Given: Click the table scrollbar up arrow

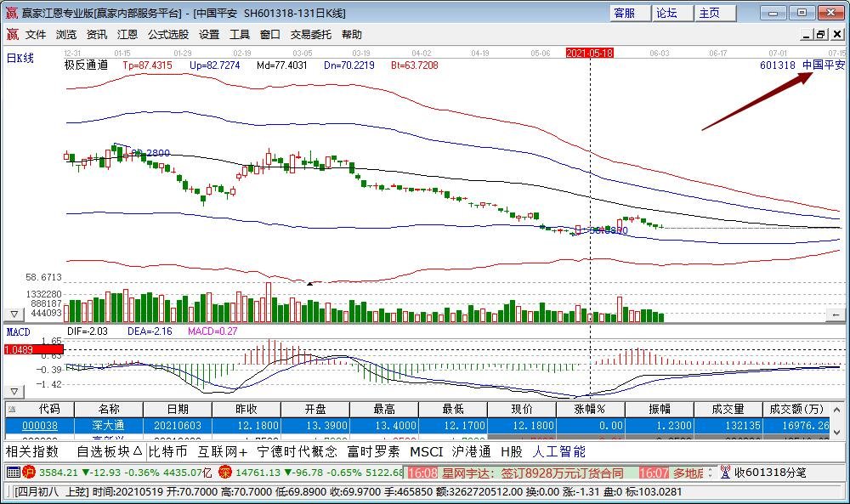Looking at the screenshot, I should [837, 409].
